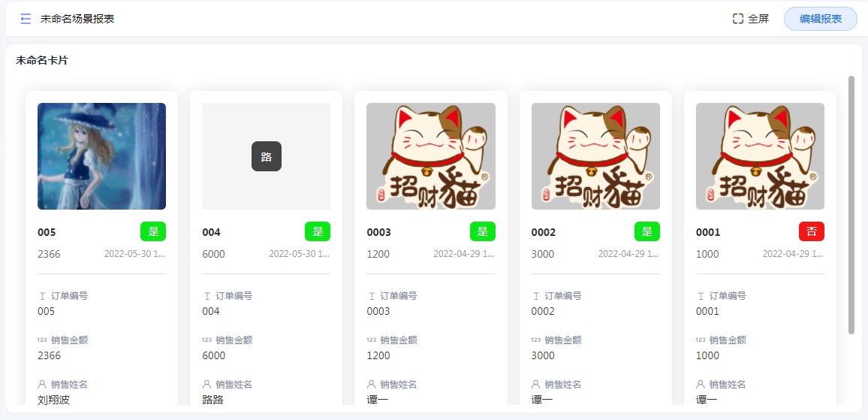This screenshot has width=868, height=420.
Task: Click green 是 status tag on card 005
Action: pyautogui.click(x=153, y=231)
